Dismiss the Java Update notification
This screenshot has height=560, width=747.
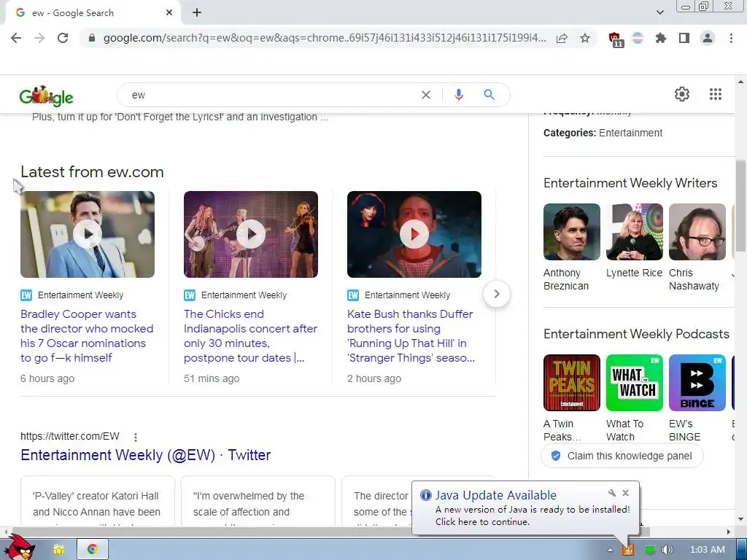coord(625,493)
